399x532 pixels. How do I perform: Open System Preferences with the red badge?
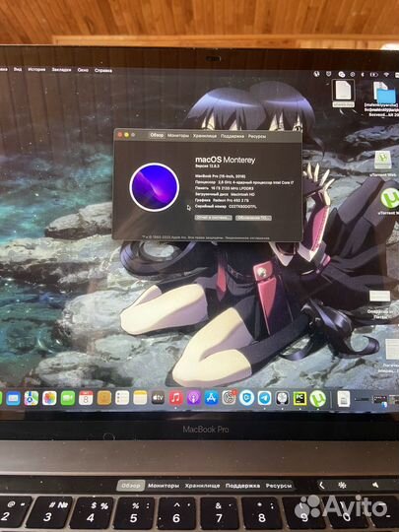pyautogui.click(x=229, y=398)
